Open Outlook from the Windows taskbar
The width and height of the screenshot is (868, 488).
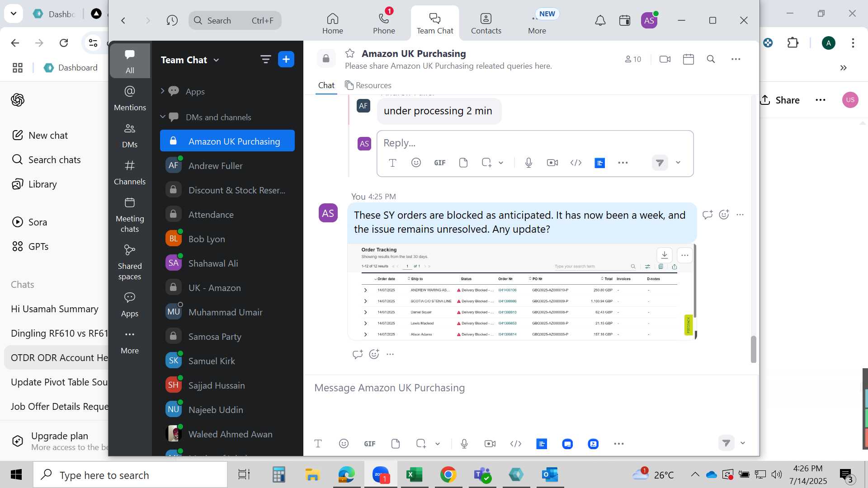550,474
